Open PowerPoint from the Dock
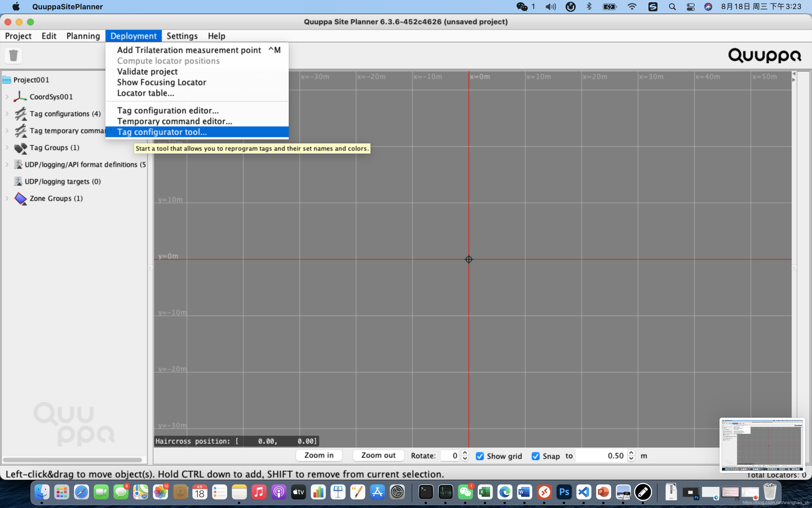This screenshot has height=508, width=812. click(x=603, y=492)
